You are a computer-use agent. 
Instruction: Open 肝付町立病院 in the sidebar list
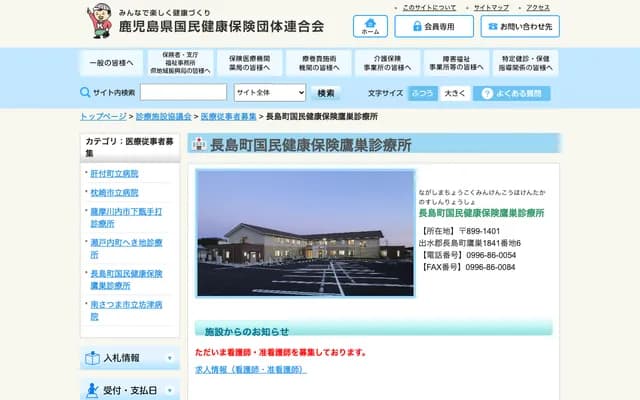(113, 173)
